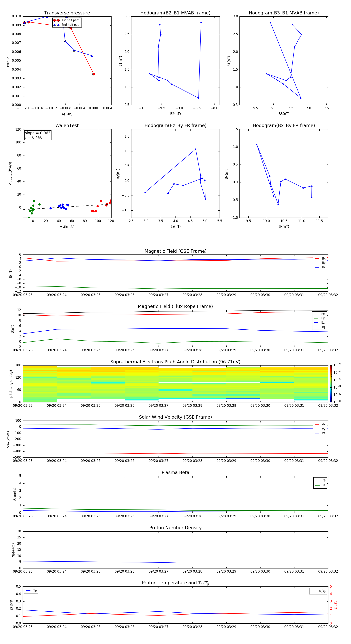Screen dimensions: 351x644
Task: Click the "Bx(nT)" x-axis label
Action: point(284,227)
